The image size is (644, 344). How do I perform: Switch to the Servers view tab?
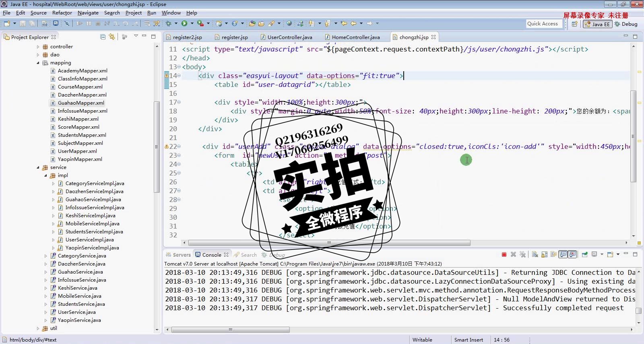pos(178,255)
